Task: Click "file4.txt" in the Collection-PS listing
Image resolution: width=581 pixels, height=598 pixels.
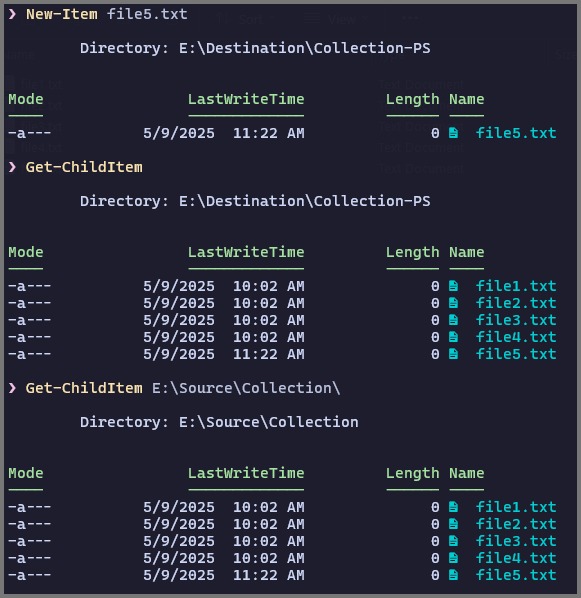Action: click(516, 337)
